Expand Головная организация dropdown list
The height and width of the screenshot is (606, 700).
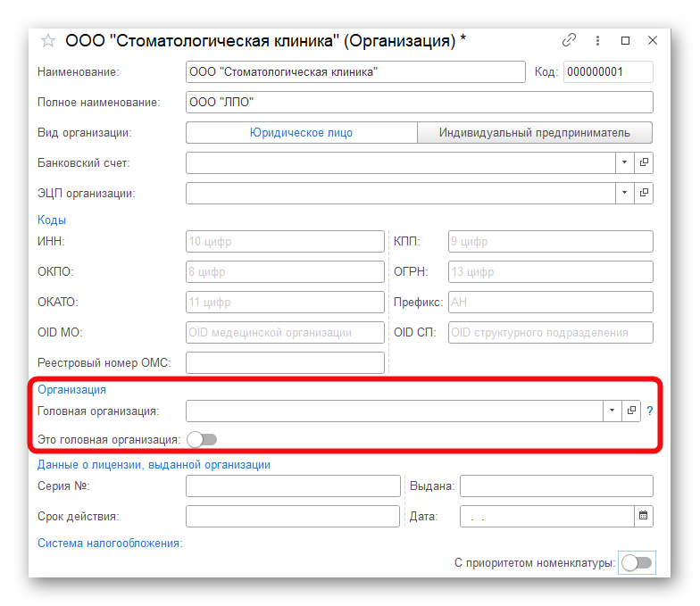point(612,411)
